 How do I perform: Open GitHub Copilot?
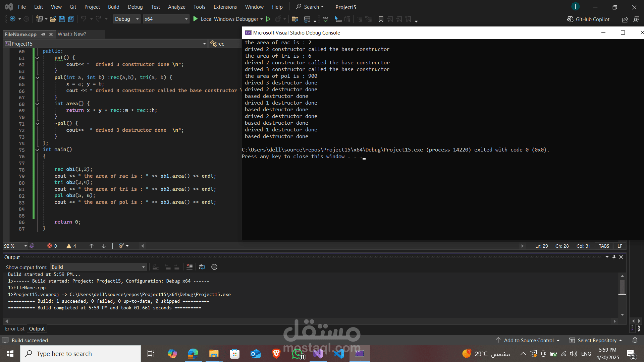(588, 19)
